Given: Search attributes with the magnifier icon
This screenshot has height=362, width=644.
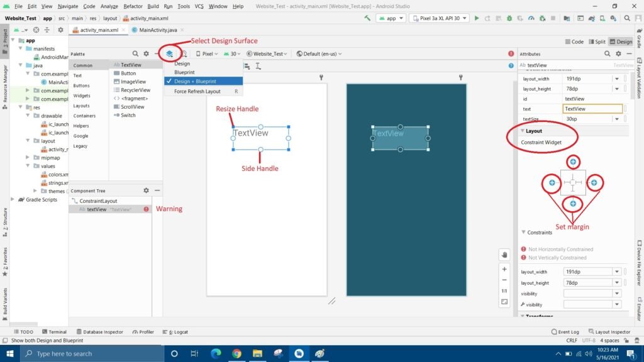Looking at the screenshot, I should click(x=607, y=54).
